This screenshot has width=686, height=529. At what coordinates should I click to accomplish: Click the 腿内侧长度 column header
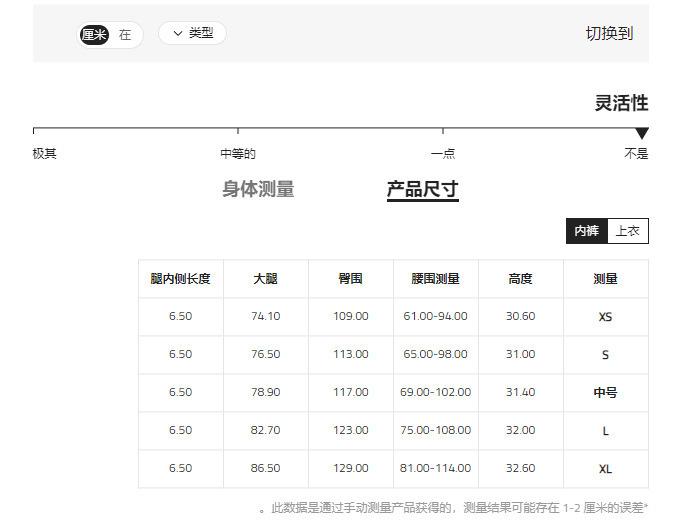[x=180, y=279]
